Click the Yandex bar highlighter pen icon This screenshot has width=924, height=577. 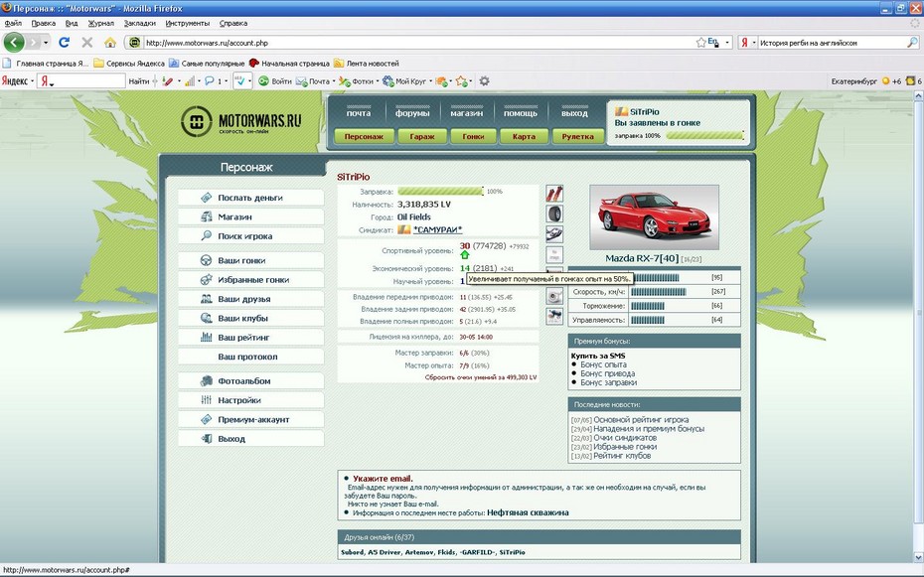tap(167, 81)
